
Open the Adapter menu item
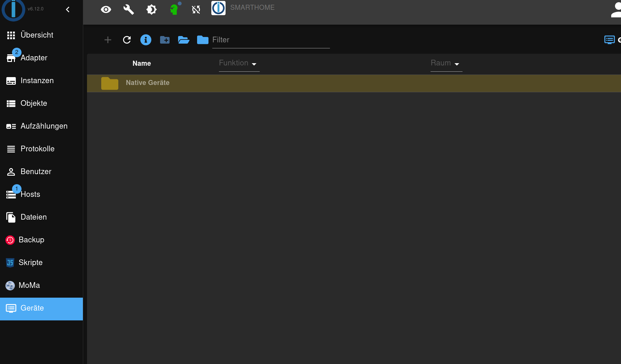pyautogui.click(x=34, y=58)
